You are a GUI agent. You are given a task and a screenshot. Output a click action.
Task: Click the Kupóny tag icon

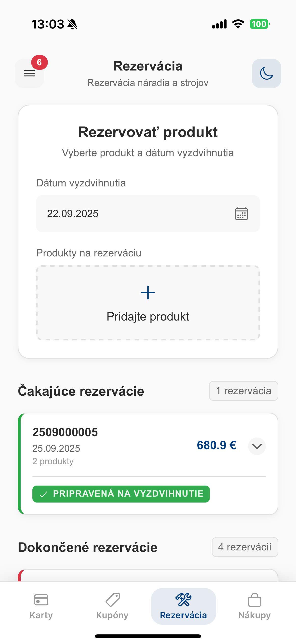pos(112,600)
